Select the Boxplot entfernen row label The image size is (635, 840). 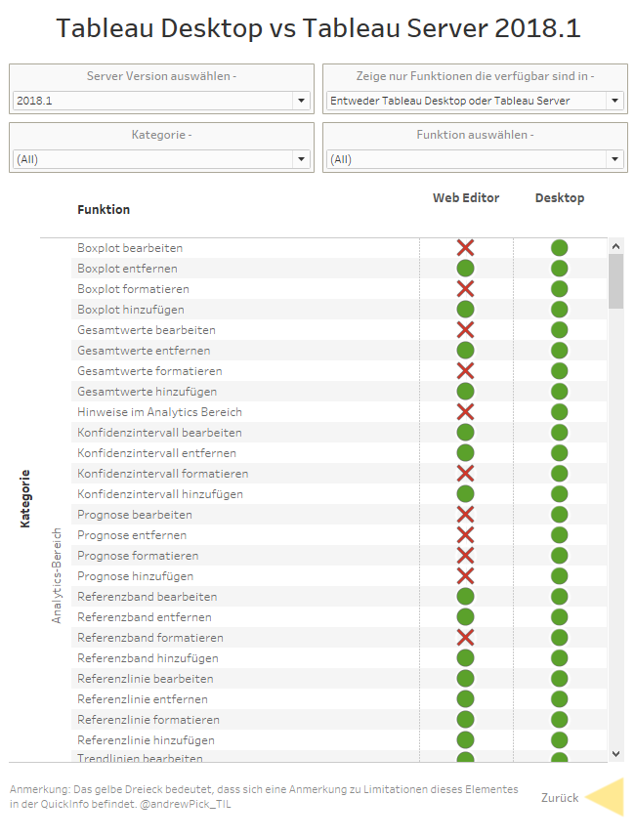click(x=127, y=269)
